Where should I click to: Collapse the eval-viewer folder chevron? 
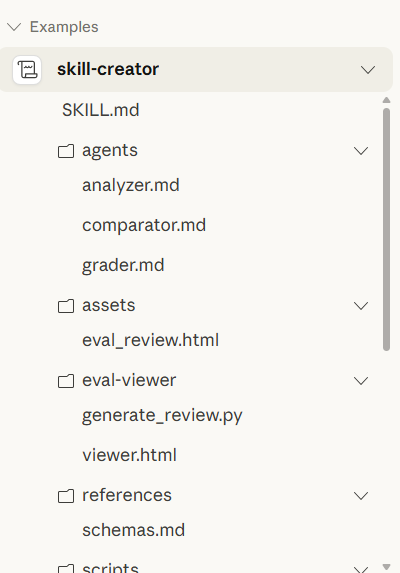[x=361, y=381]
